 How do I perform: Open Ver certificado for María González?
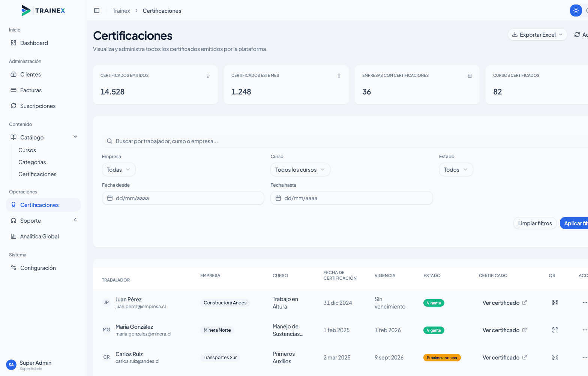coord(504,330)
